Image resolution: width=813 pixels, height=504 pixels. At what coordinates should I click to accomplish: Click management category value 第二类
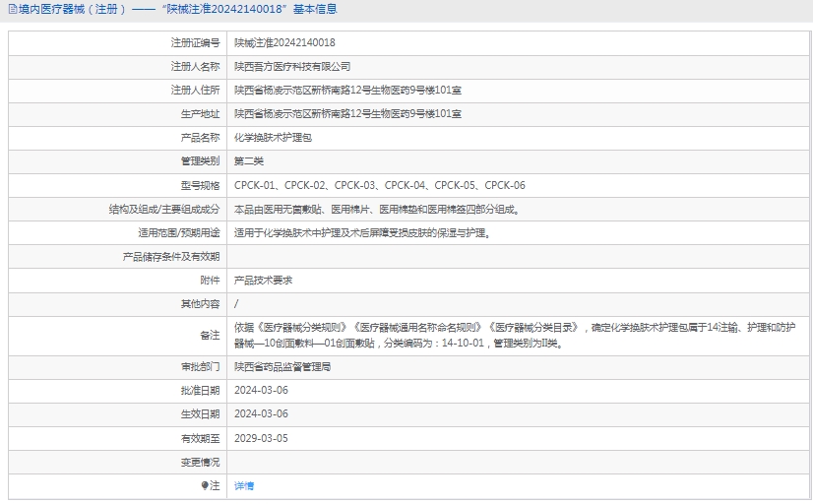click(x=249, y=161)
